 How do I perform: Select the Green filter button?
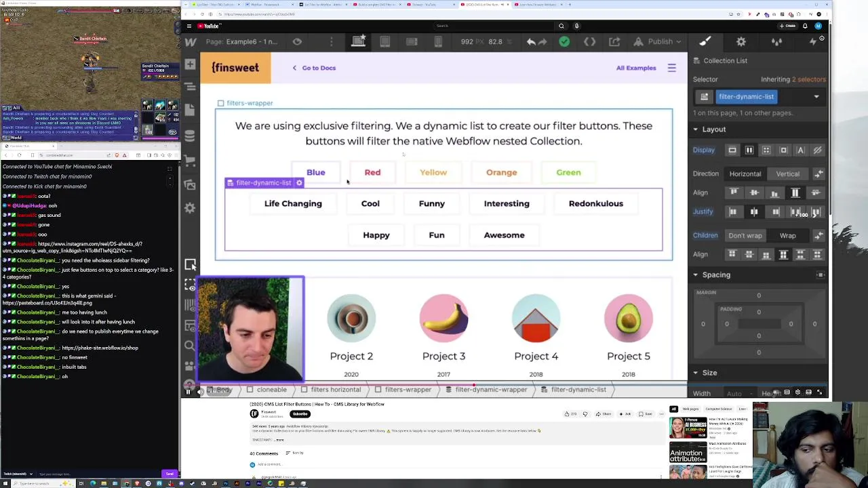(x=568, y=172)
